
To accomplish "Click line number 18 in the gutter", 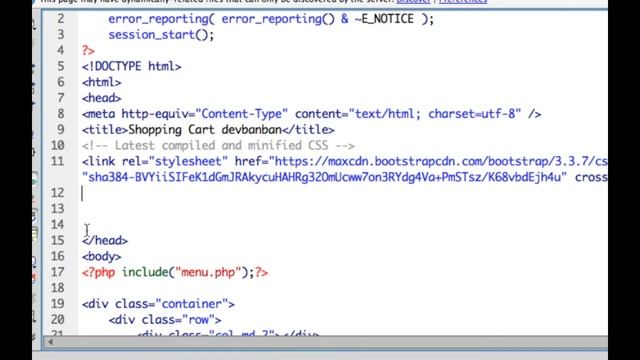I will (x=58, y=288).
